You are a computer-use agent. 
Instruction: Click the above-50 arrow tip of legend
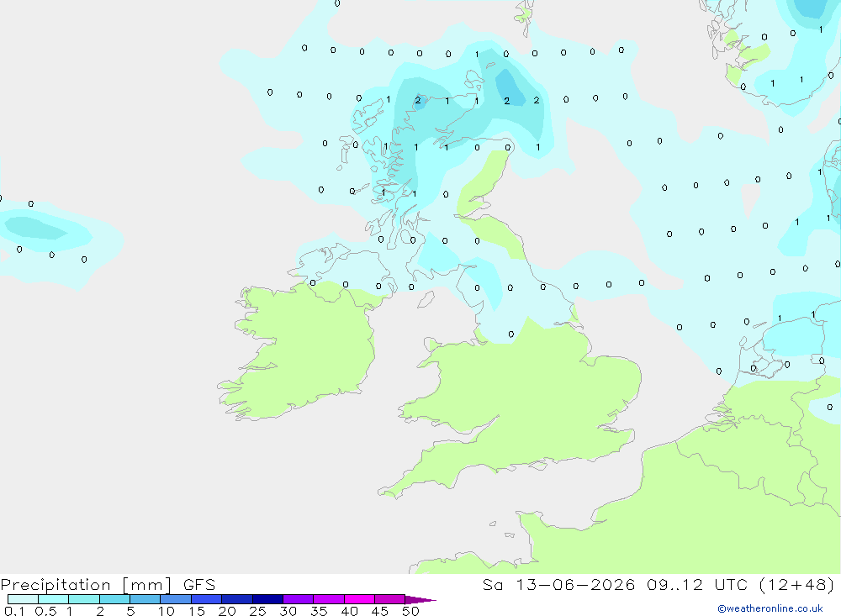(x=420, y=600)
